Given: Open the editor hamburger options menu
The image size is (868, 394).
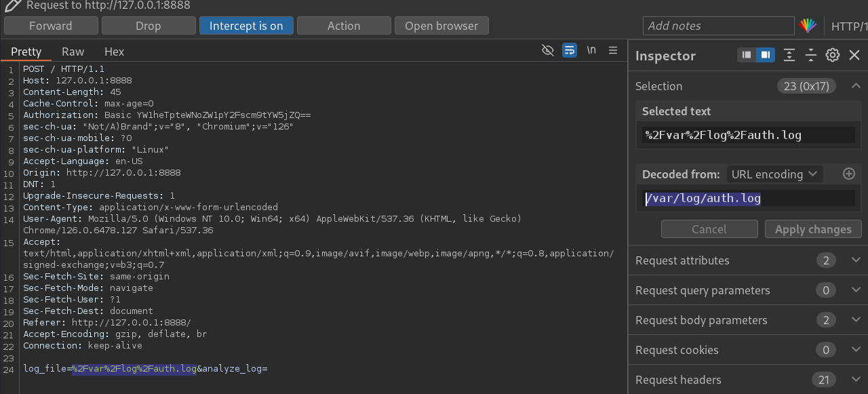Looking at the screenshot, I should [x=613, y=51].
